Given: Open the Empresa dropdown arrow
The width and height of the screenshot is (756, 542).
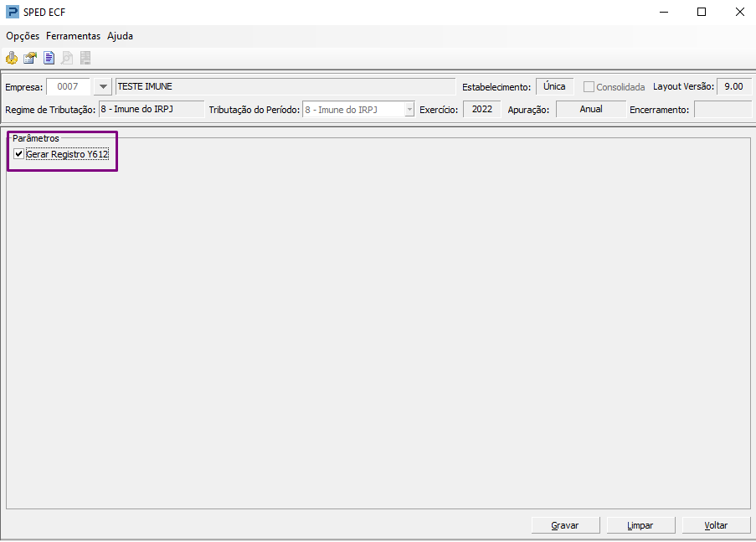Looking at the screenshot, I should [x=103, y=87].
